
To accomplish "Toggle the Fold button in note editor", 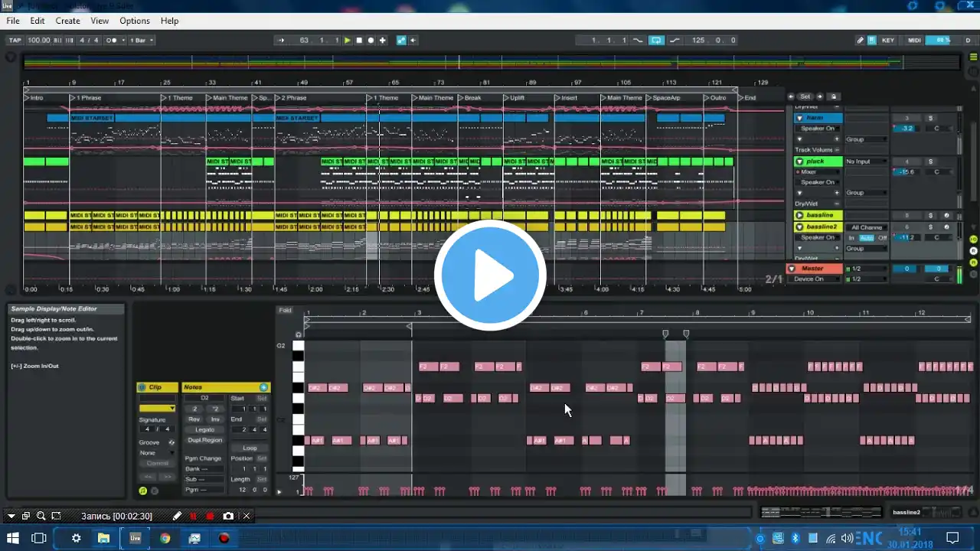I will point(285,310).
